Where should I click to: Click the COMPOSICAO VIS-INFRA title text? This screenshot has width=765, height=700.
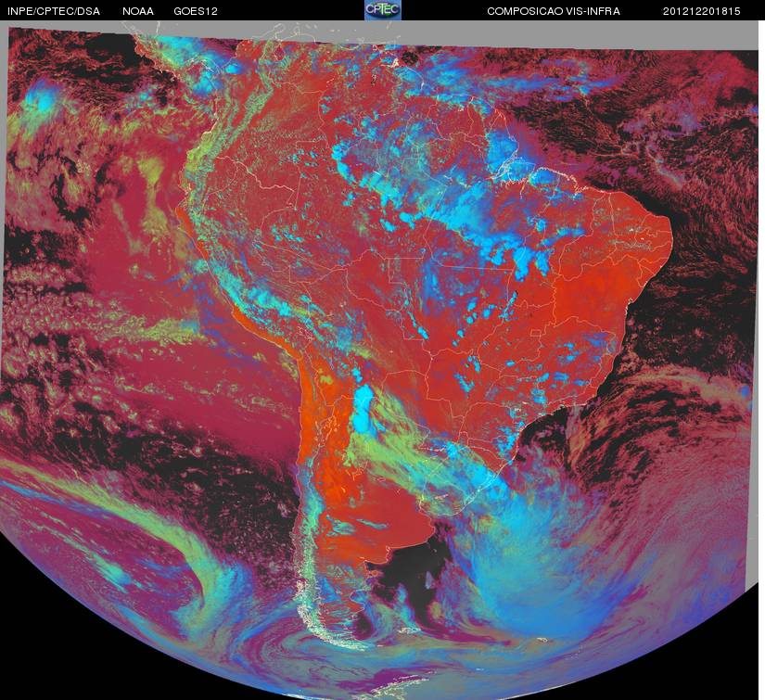[x=554, y=11]
